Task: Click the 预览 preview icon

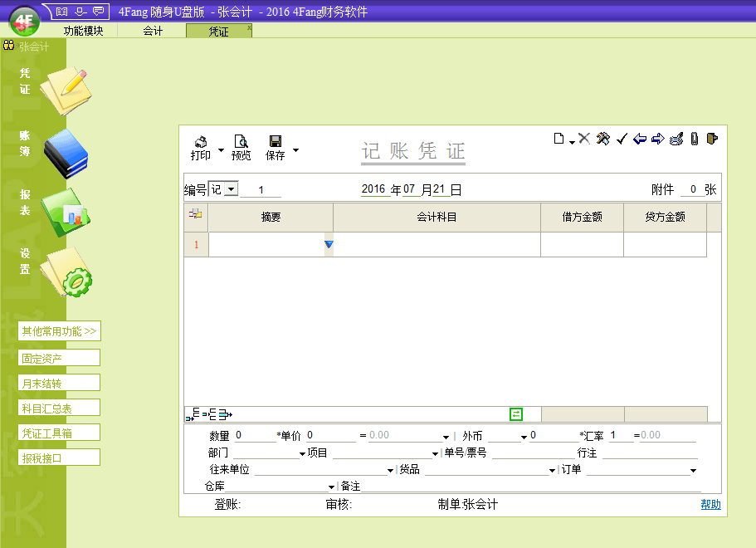Action: tap(241, 142)
